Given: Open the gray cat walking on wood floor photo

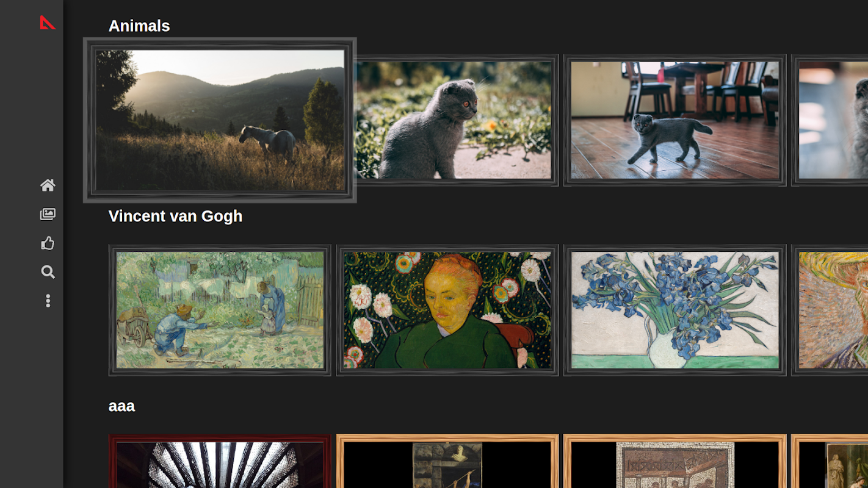Looking at the screenshot, I should coord(675,120).
